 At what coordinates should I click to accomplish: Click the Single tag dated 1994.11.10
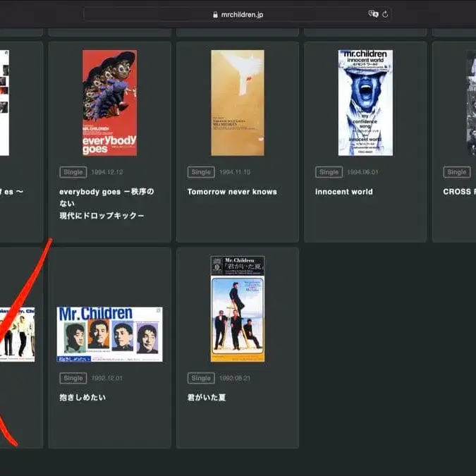pos(201,172)
